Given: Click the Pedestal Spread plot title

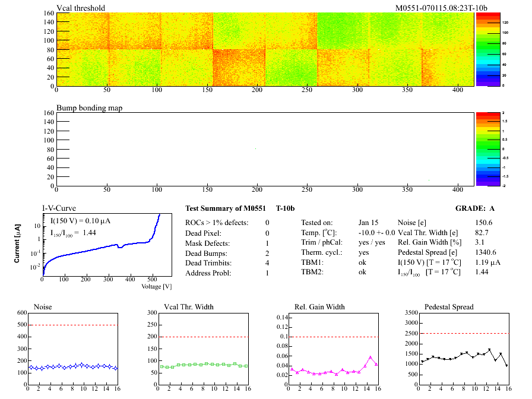Looking at the screenshot, I should (449, 307).
